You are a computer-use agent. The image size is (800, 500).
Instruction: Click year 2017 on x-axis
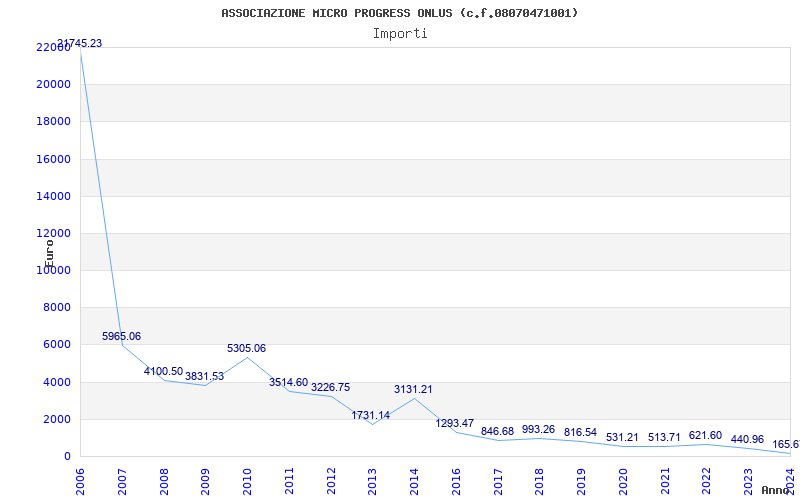(498, 482)
